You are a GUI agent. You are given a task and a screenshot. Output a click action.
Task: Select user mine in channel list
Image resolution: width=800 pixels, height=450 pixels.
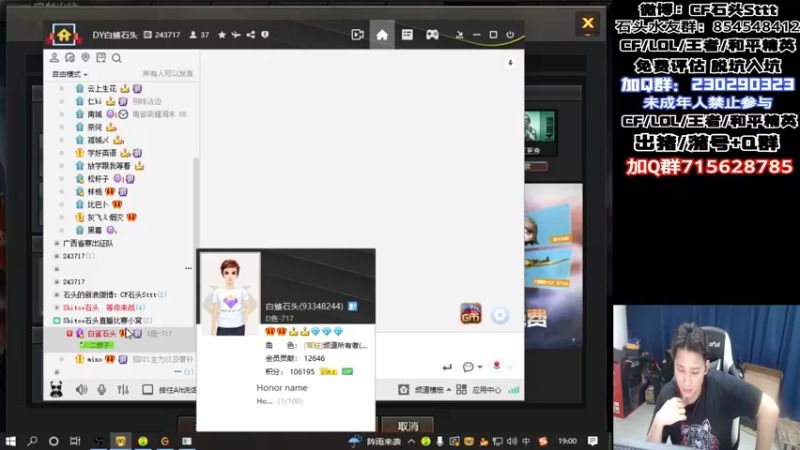tap(94, 359)
